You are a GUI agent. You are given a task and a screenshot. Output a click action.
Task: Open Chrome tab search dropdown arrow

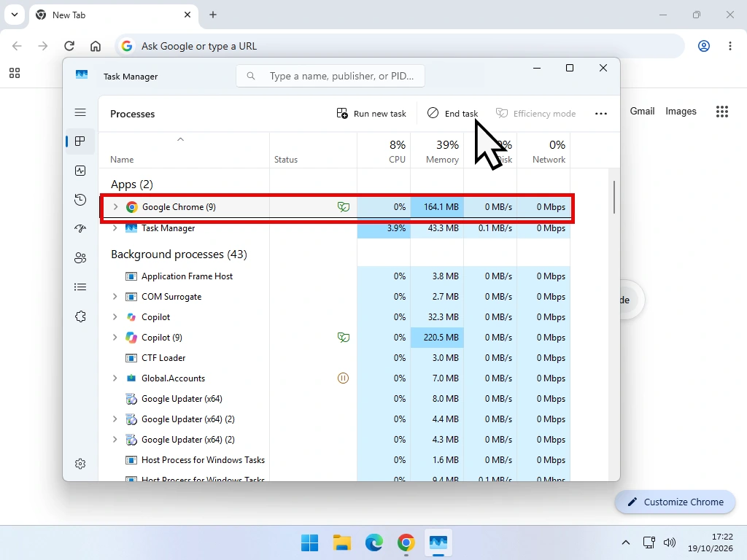[15, 15]
